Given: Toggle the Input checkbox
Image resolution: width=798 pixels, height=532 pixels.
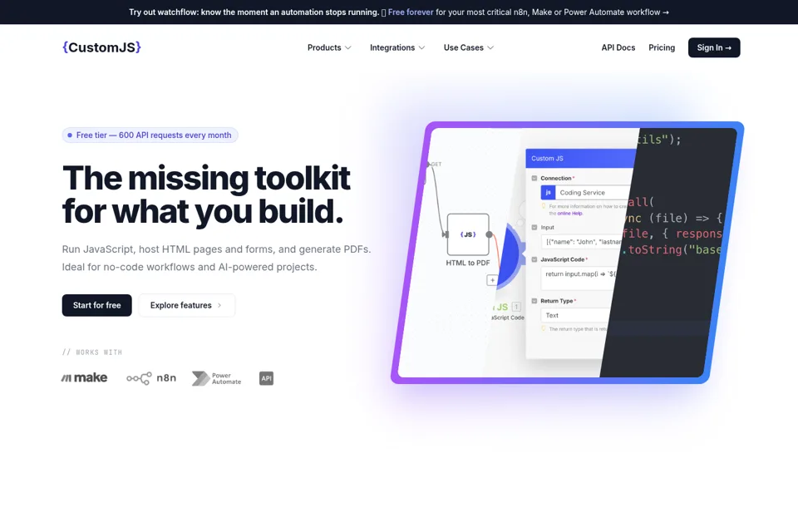Looking at the screenshot, I should pos(534,228).
